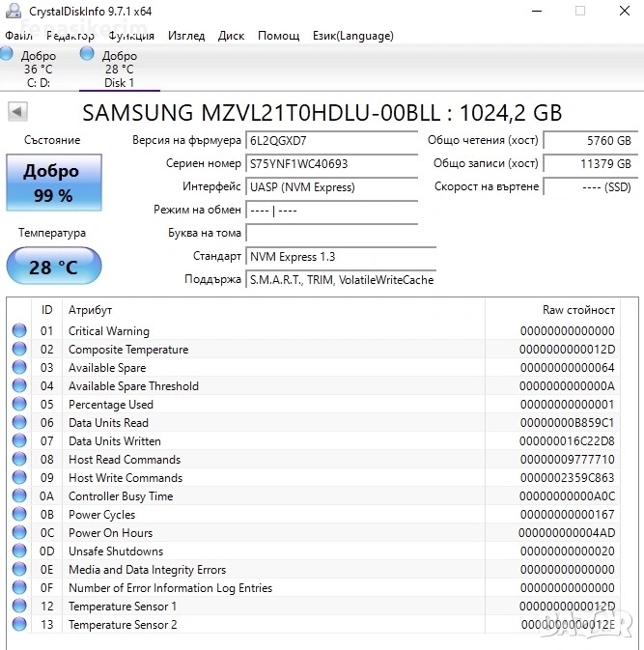Open the Диск menu
The width and height of the screenshot is (644, 650).
coord(231,36)
